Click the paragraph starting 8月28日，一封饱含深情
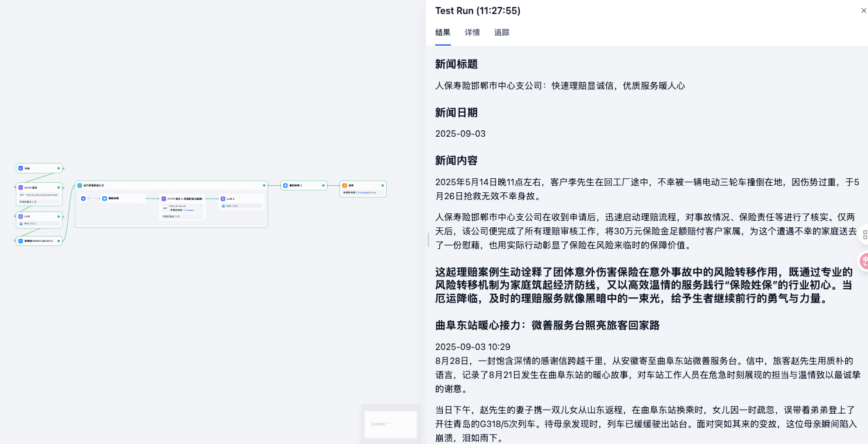Screen dimensions: 868x444 tap(647, 374)
